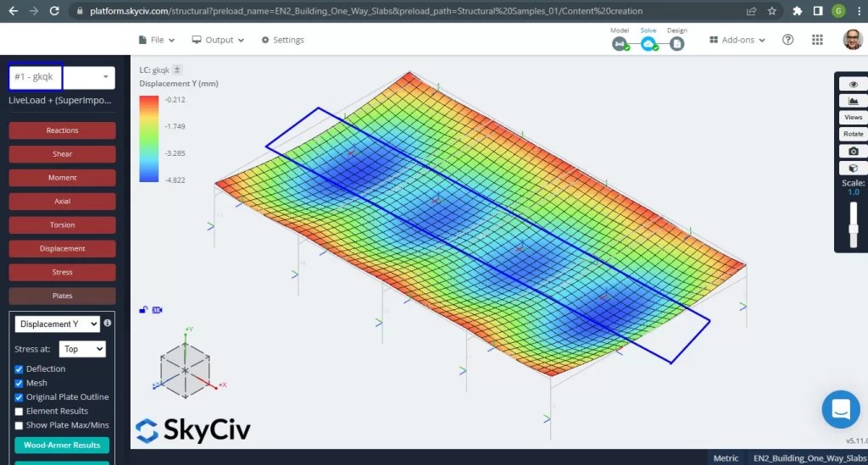Take a screenshot with the camera icon
The image size is (868, 465).
[853, 151]
